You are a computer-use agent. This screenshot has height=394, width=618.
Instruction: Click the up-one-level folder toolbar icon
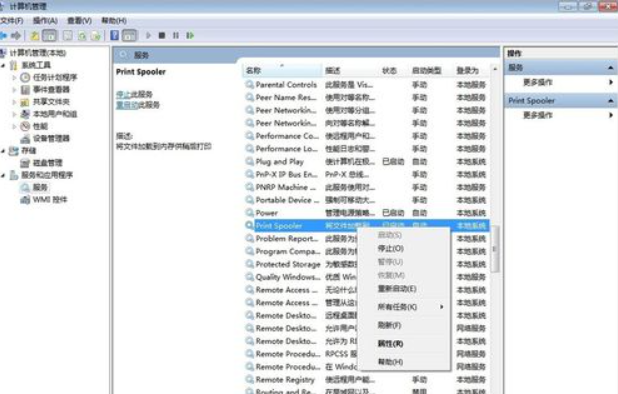[x=35, y=36]
